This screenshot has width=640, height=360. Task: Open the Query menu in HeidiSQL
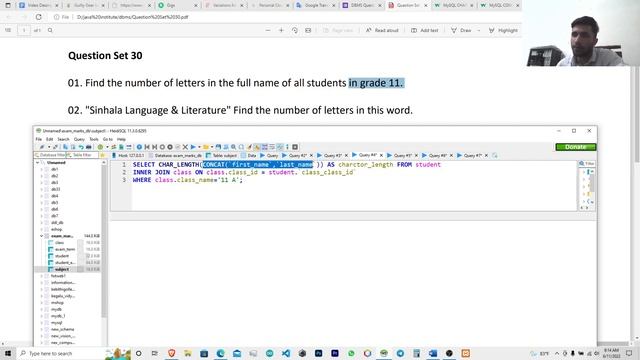point(79,139)
